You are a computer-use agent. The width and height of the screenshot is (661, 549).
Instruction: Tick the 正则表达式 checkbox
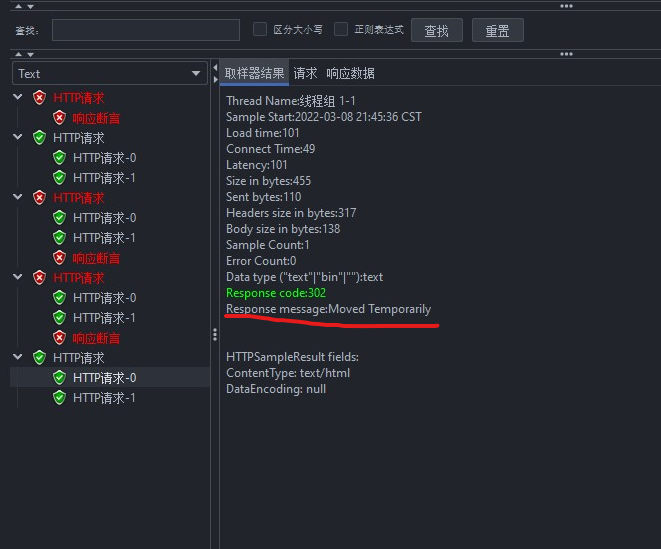341,30
